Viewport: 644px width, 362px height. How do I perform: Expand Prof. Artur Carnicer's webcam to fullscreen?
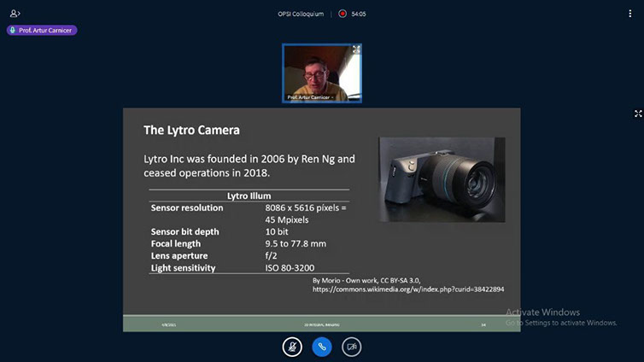click(356, 50)
